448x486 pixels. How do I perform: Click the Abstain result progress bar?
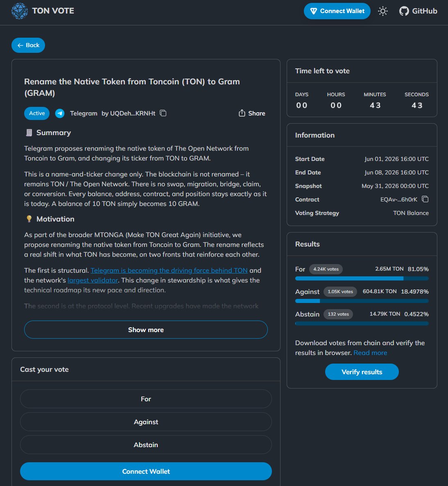(362, 323)
